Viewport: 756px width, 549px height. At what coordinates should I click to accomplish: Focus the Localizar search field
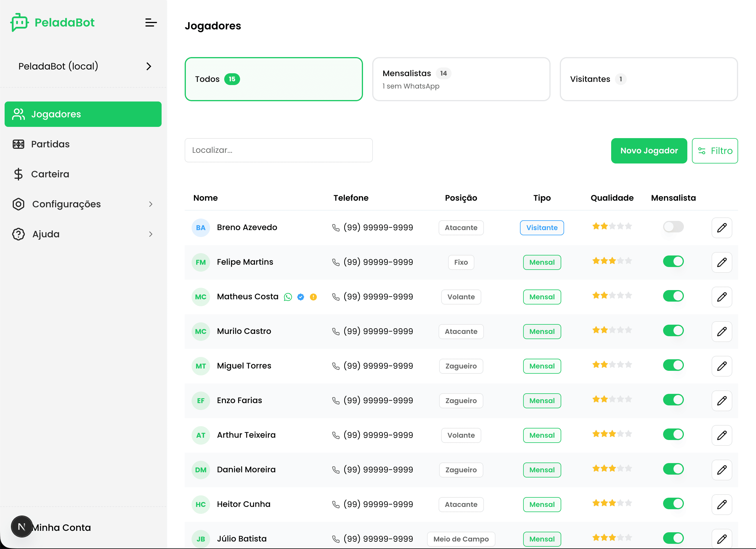coord(279,150)
